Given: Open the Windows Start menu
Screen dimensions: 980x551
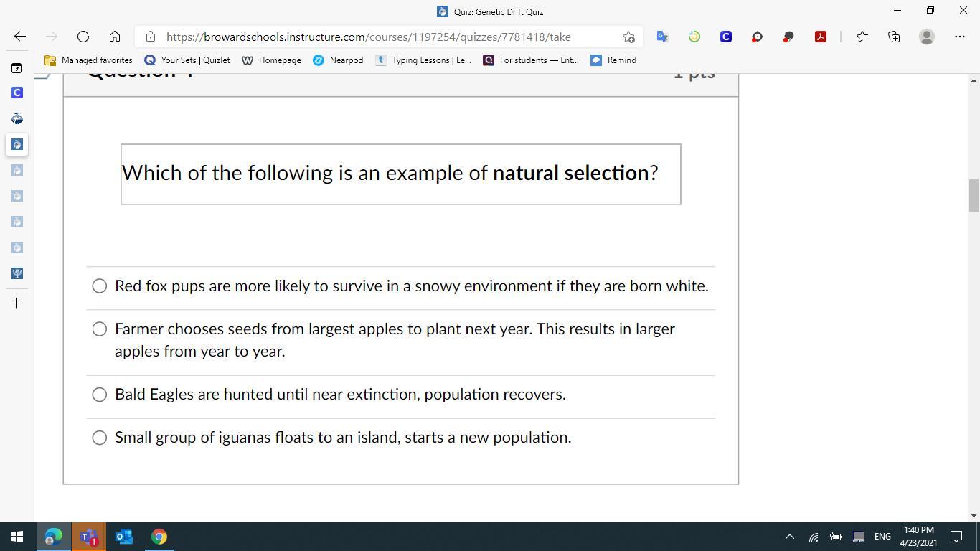Looking at the screenshot, I should 17,537.
